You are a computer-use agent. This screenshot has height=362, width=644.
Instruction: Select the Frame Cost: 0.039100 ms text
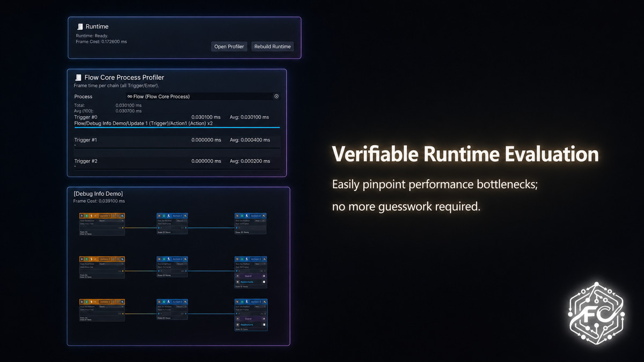click(99, 201)
